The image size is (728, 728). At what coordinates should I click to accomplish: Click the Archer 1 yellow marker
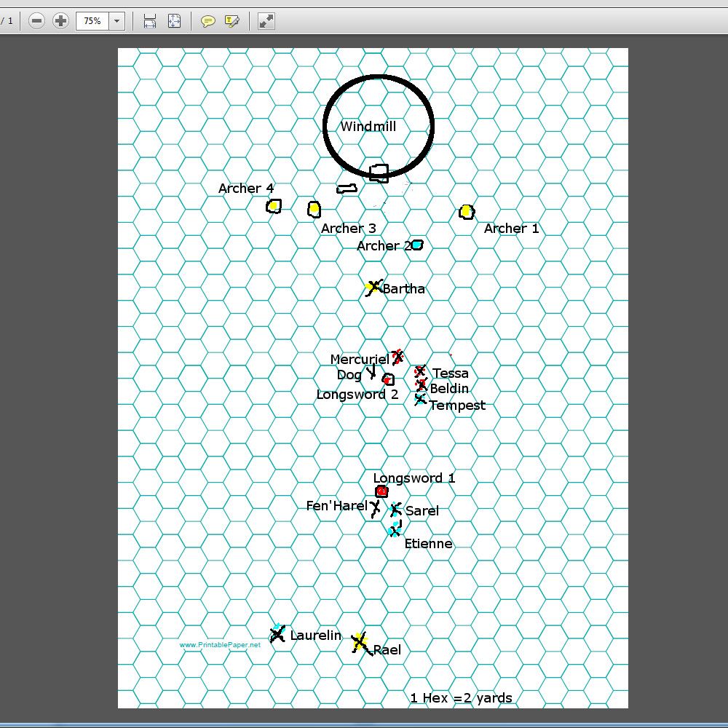(467, 211)
